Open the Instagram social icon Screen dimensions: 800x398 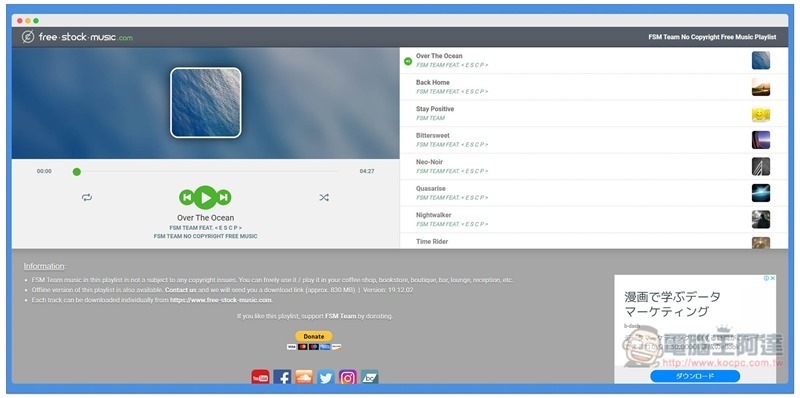348,378
